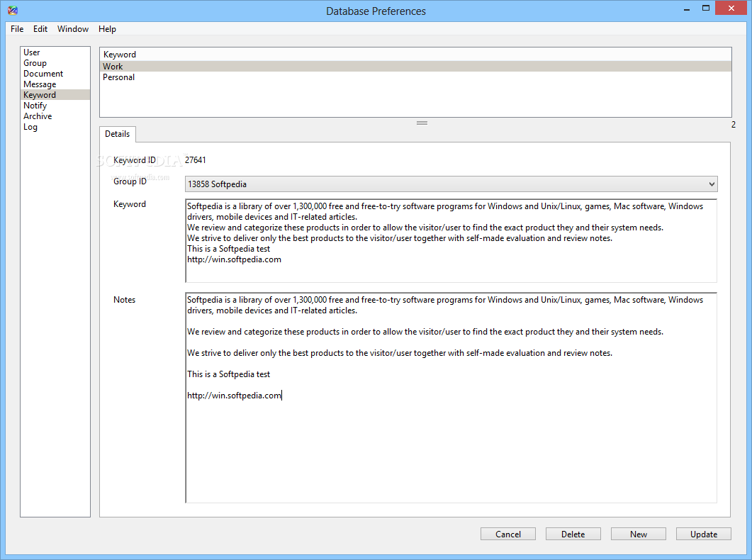Image resolution: width=752 pixels, height=560 pixels.
Task: Select Log in the sidebar list
Action: (x=55, y=127)
